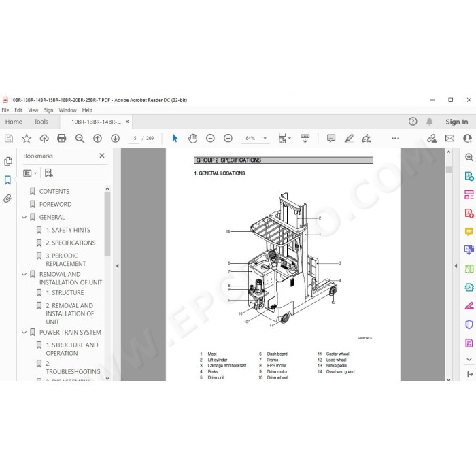
Task: Open 1. STRUCTURE AND OPERATION bookmark
Action: 72,349
